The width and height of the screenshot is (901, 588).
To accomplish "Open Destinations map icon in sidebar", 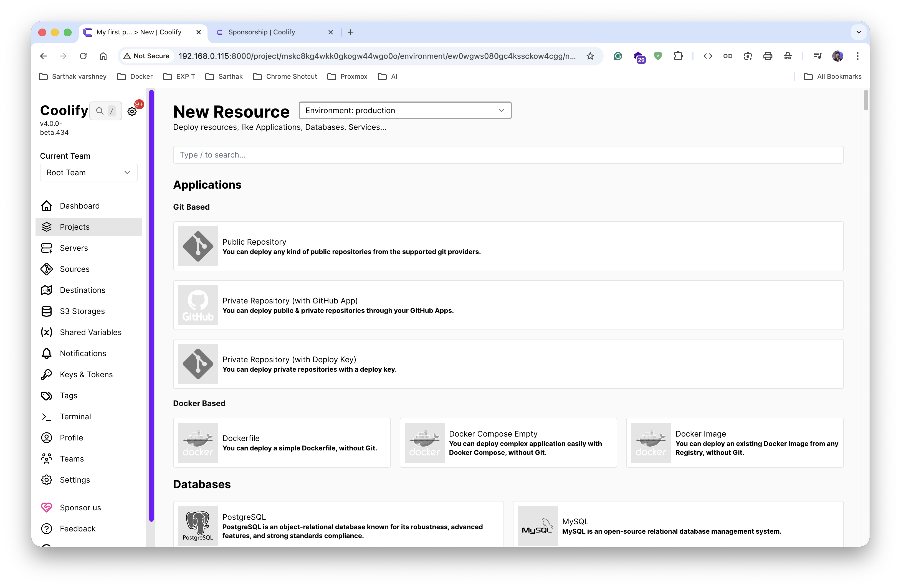I will pos(47,290).
